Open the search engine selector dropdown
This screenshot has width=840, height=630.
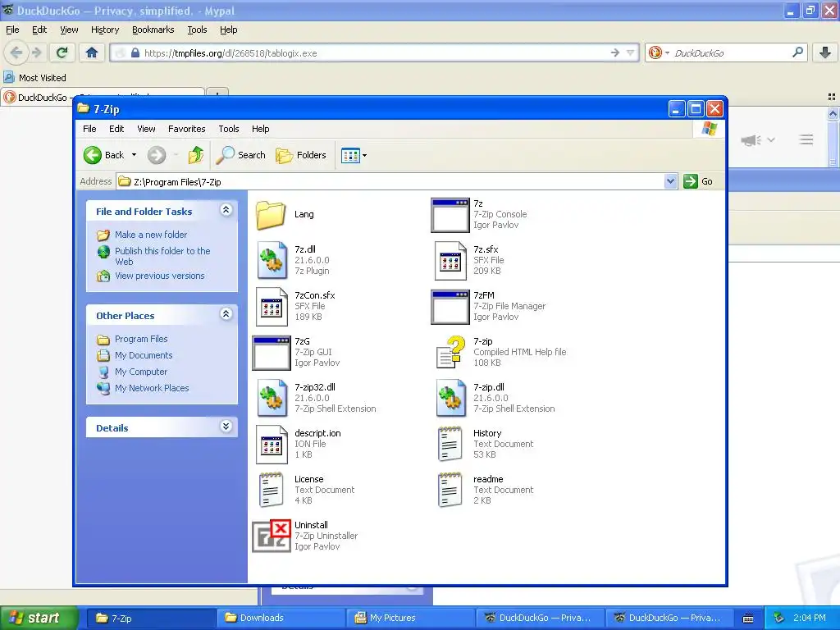coord(659,52)
